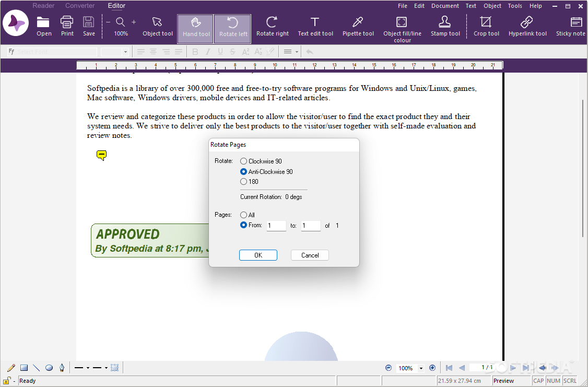Click Cancel in Rotate Pages dialog
588x387 pixels.
[x=310, y=255]
